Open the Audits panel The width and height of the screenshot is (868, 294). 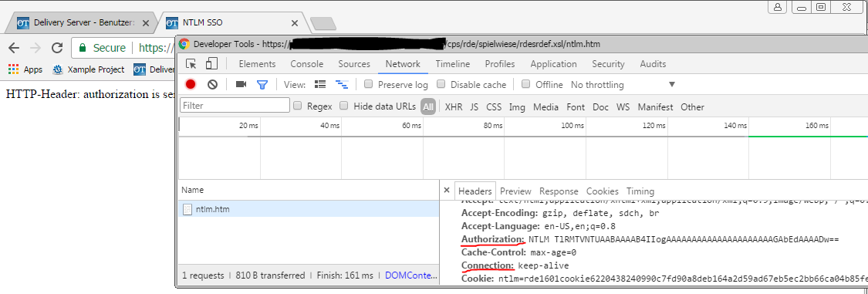(653, 64)
